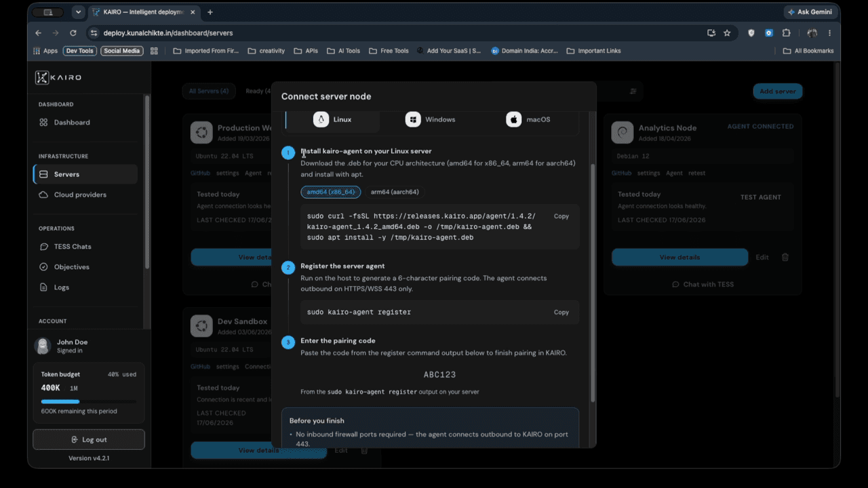The image size is (868, 488).
Task: Click the John Doe avatar
Action: pyautogui.click(x=43, y=346)
